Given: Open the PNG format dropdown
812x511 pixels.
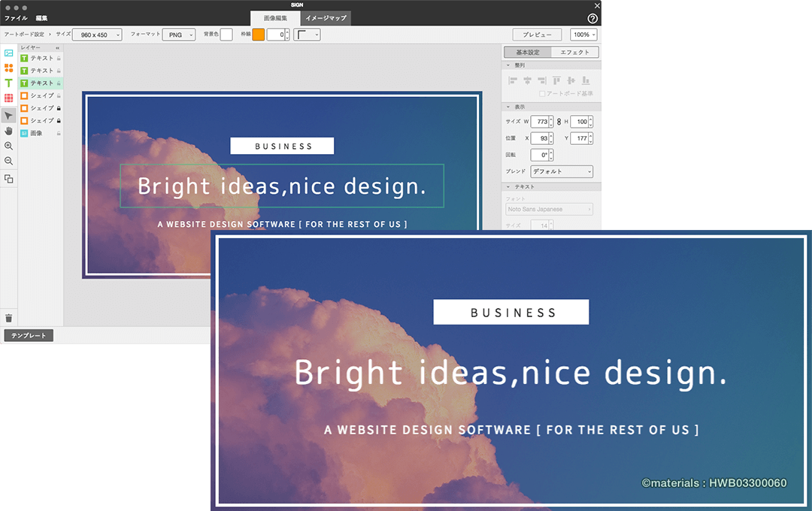Looking at the screenshot, I should (x=179, y=35).
